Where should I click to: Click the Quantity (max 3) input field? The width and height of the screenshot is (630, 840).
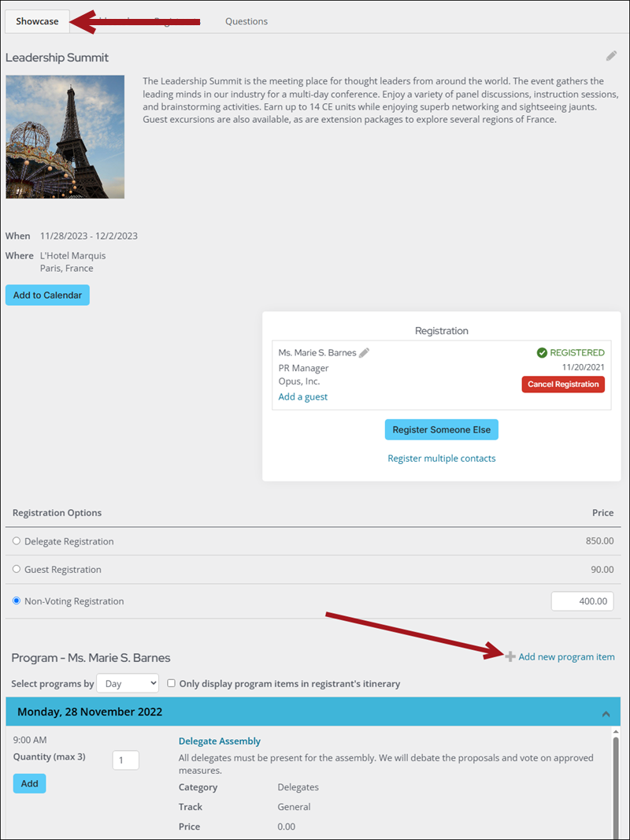pos(126,760)
